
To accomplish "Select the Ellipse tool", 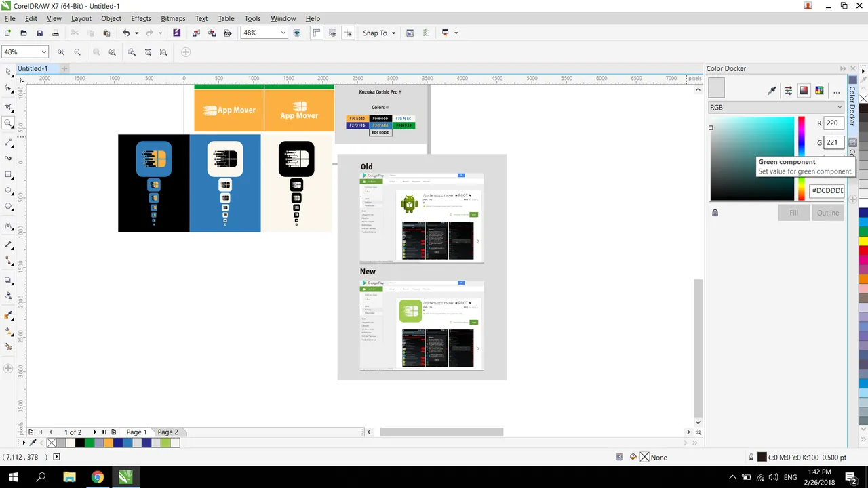I will (8, 190).
